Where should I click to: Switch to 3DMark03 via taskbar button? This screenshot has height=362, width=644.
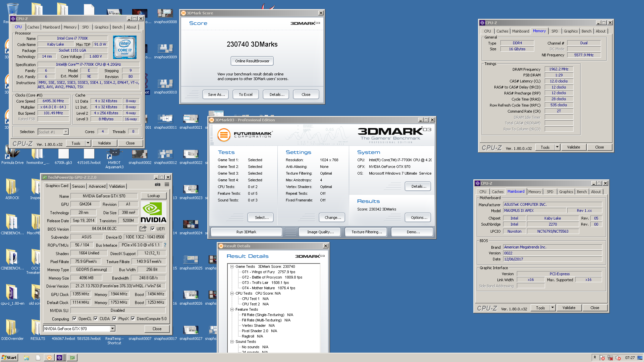coord(49,358)
